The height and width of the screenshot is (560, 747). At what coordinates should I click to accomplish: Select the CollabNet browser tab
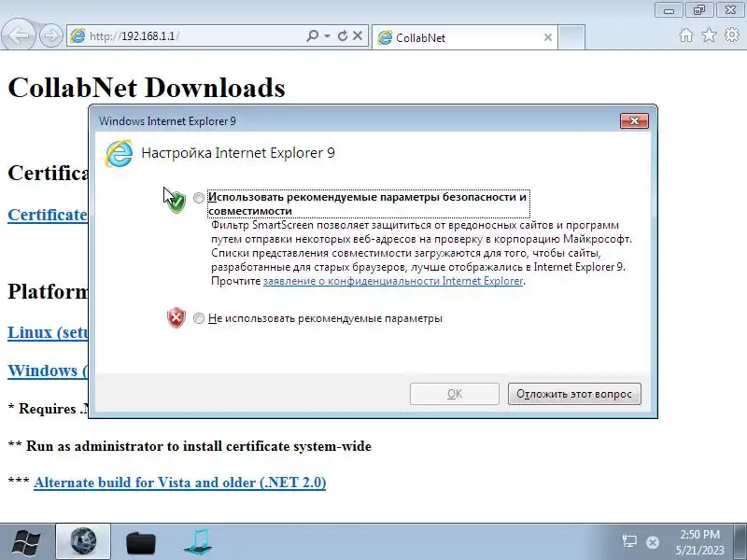pos(464,37)
